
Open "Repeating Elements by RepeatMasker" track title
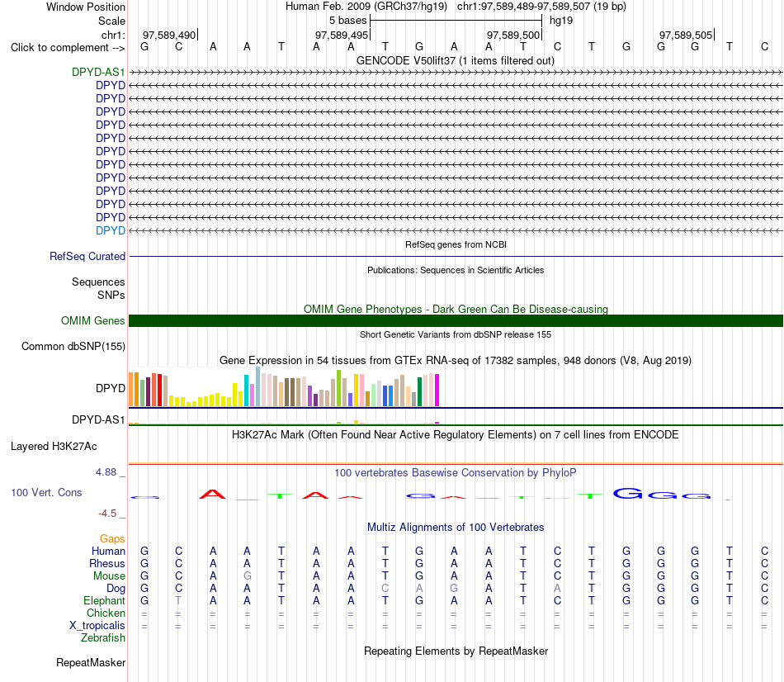456,651
